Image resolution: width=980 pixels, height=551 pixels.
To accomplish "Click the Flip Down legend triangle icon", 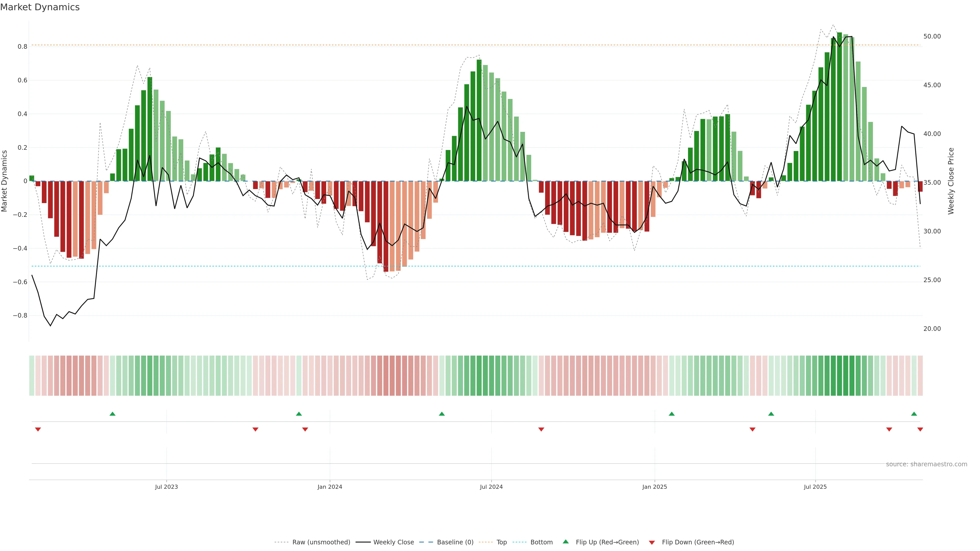I will tap(652, 543).
